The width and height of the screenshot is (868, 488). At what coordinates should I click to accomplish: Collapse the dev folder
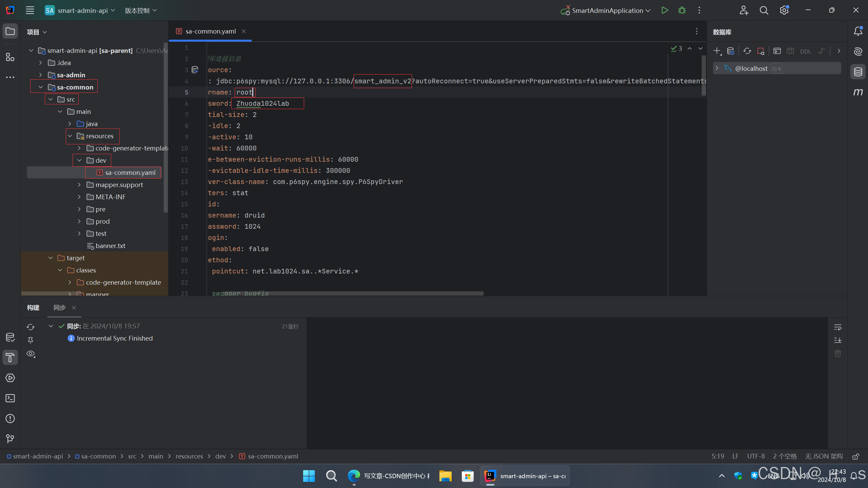pyautogui.click(x=79, y=160)
